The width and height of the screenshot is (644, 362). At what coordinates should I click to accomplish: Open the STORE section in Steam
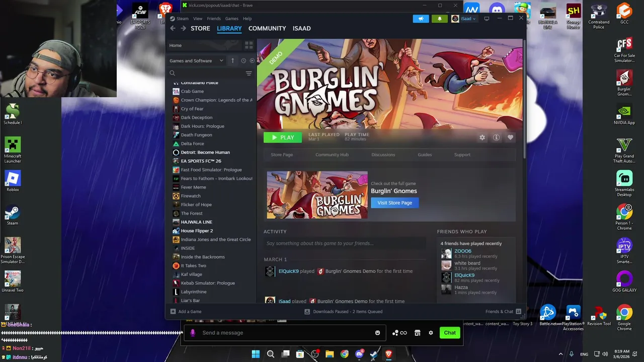(200, 28)
